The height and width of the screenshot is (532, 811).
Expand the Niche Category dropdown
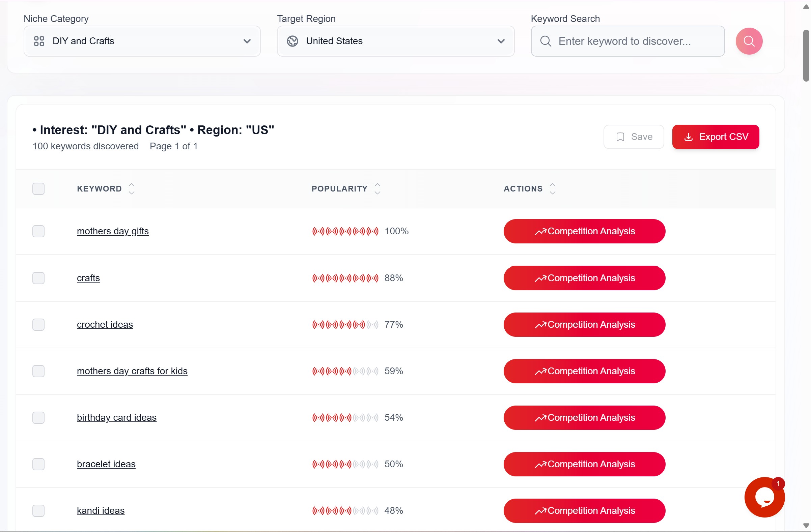(142, 41)
